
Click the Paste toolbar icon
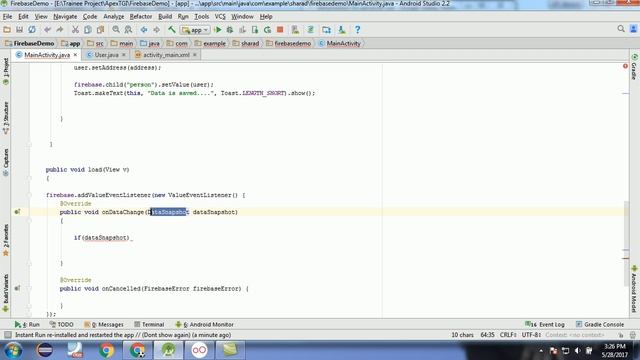[x=100, y=30]
